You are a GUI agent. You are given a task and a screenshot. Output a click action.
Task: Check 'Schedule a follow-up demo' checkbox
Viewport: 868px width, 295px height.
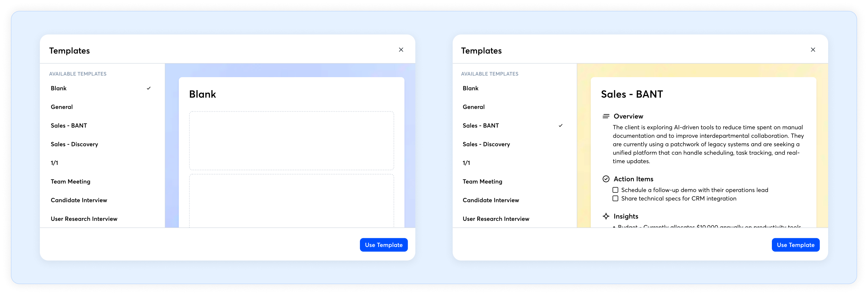coord(615,190)
